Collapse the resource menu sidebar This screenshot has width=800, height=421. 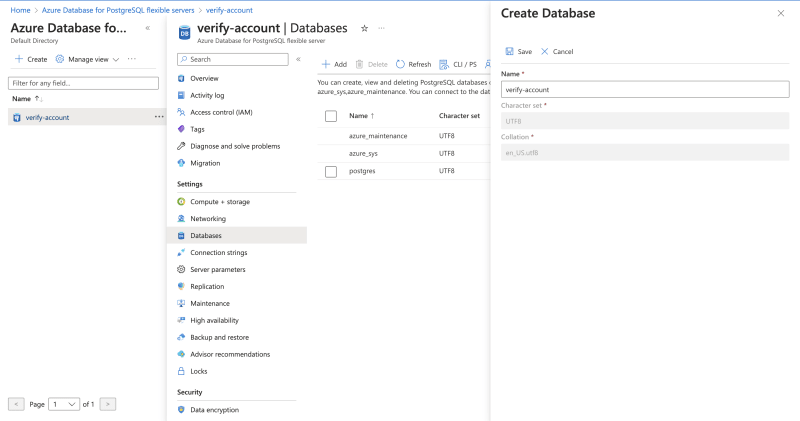(x=298, y=59)
